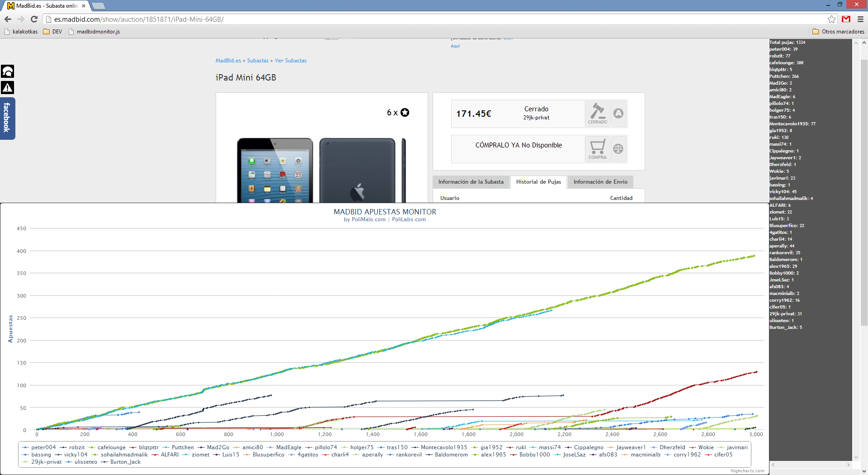Click the autobid 'A' circle icon
This screenshot has width=868, height=475.
tap(618, 113)
